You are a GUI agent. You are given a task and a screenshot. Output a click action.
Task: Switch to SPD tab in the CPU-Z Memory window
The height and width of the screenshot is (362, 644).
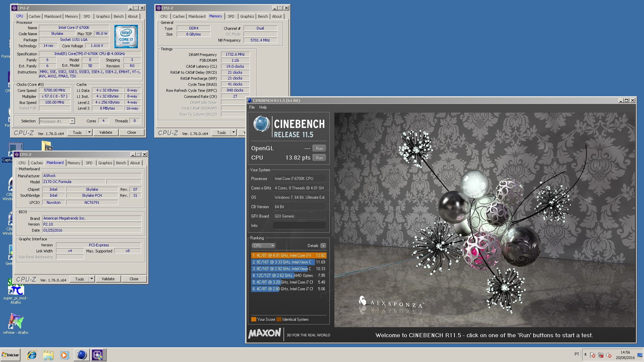231,16
